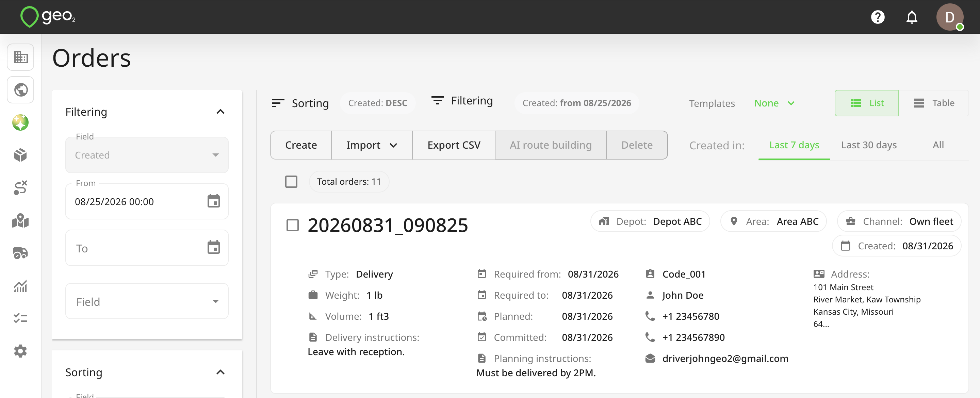Screen dimensions: 980x398
Task: Tick the select-all orders checkbox
Action: (291, 182)
